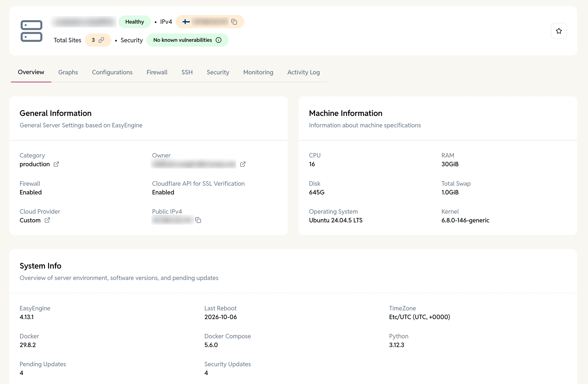Open the Custom cloud provider external link icon
Viewport: 588px width, 384px height.
[47, 220]
